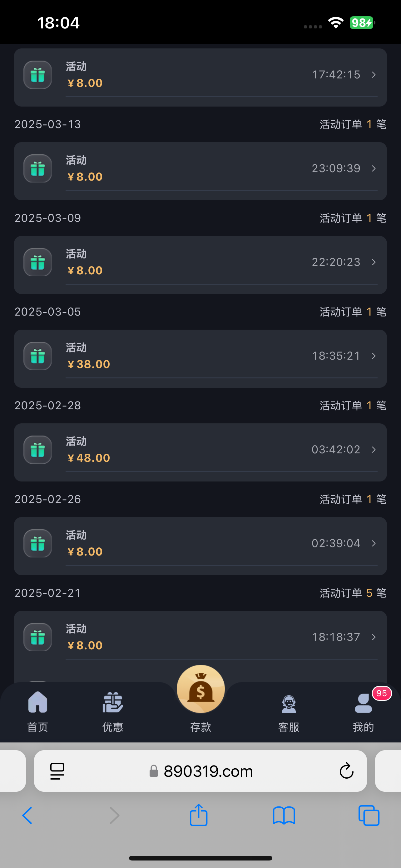This screenshot has height=868, width=401.
Task: Expand the 23:09:39 activity order chevron
Action: (374, 168)
